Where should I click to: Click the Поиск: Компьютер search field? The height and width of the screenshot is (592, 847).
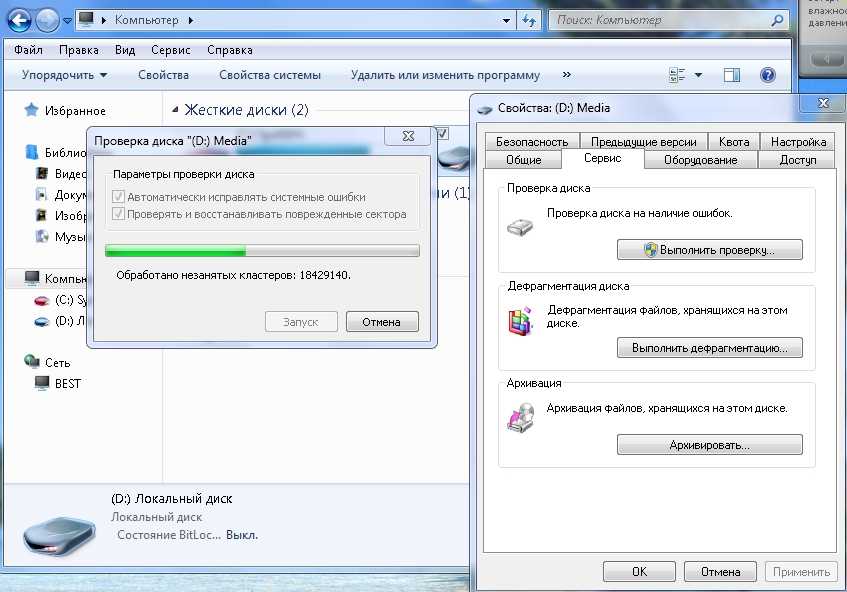pyautogui.click(x=660, y=20)
